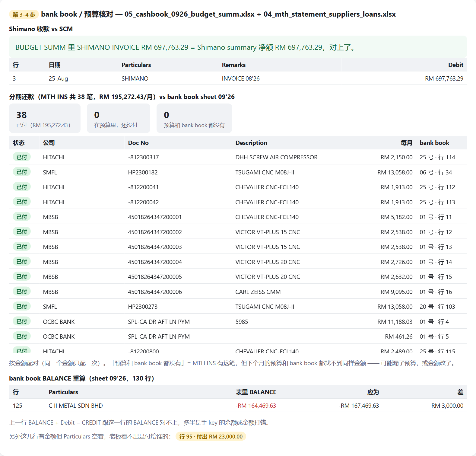This screenshot has width=476, height=456.
Task: Select the SHIMANO particulars cell
Action: 135,78
